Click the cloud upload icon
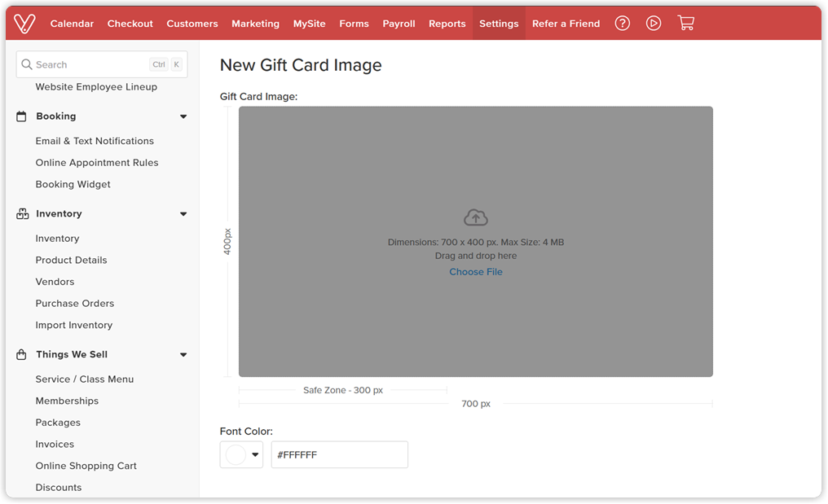 click(x=476, y=217)
